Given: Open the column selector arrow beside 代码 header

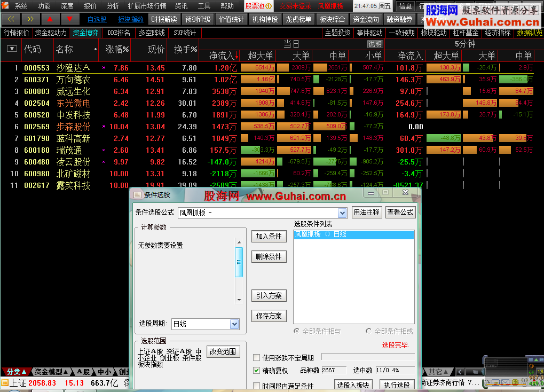Looking at the screenshot, I should coord(12,49).
